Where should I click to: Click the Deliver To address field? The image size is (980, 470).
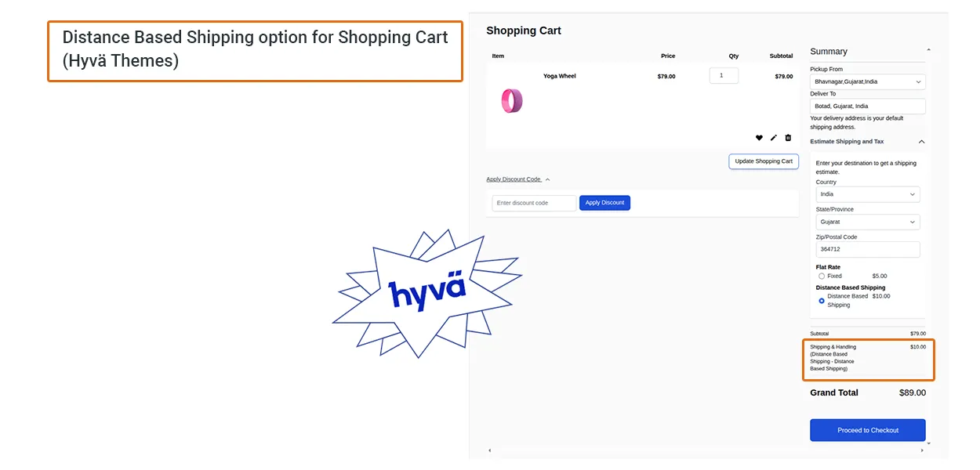pos(867,106)
